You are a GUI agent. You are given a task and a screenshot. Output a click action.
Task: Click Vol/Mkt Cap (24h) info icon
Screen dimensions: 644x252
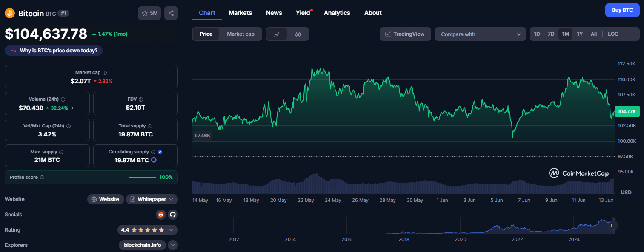tap(69, 126)
